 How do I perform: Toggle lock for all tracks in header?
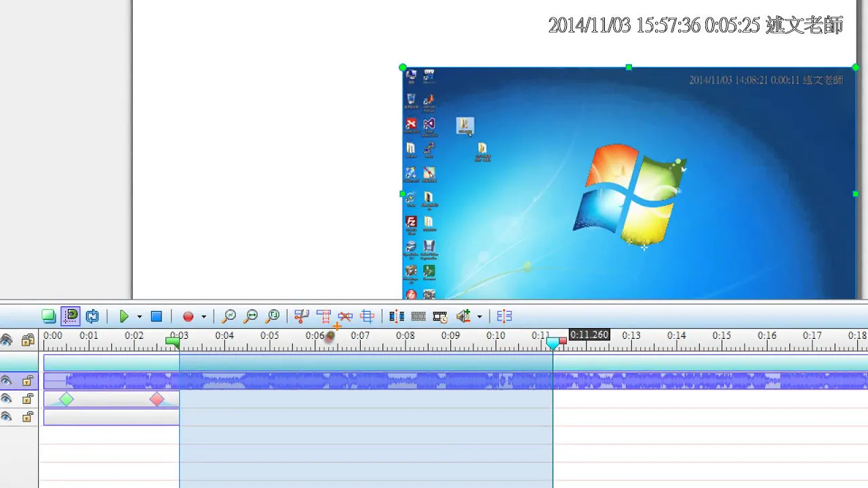click(x=27, y=340)
